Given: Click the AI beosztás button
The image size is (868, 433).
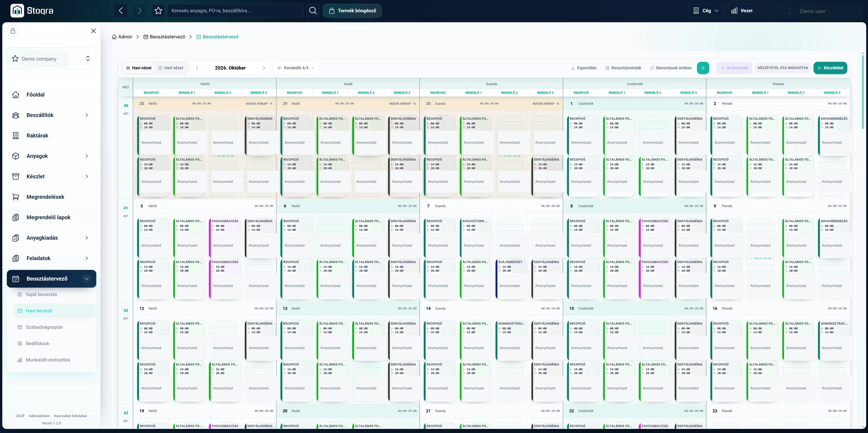Looking at the screenshot, I should [x=734, y=68].
